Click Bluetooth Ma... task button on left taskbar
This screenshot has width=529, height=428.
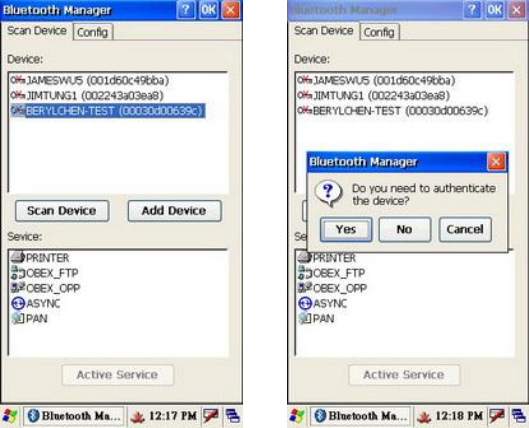point(74,416)
